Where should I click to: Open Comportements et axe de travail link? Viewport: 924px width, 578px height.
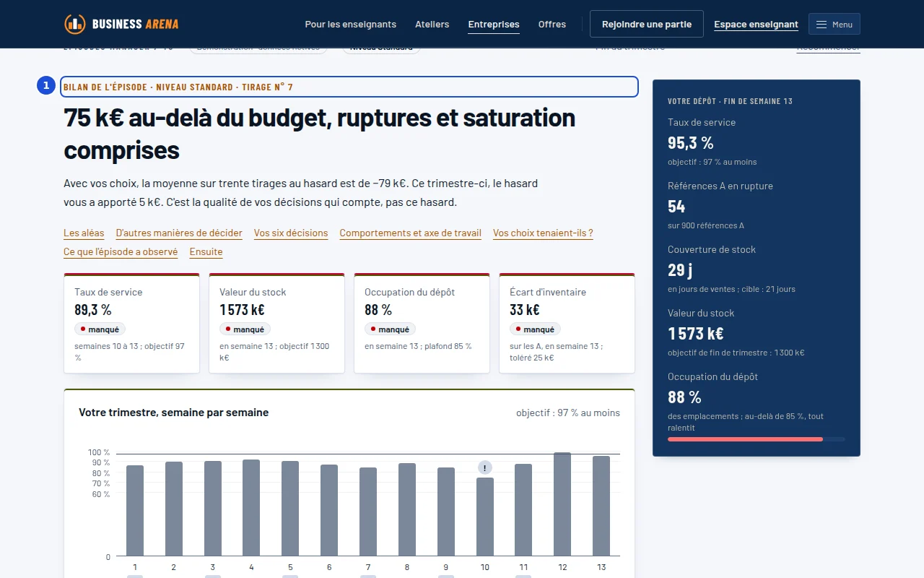pyautogui.click(x=411, y=233)
